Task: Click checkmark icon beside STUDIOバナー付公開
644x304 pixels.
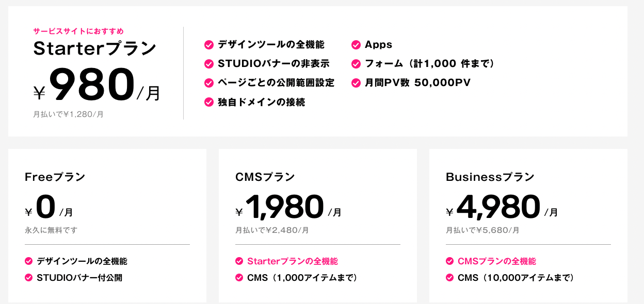Action: point(29,278)
